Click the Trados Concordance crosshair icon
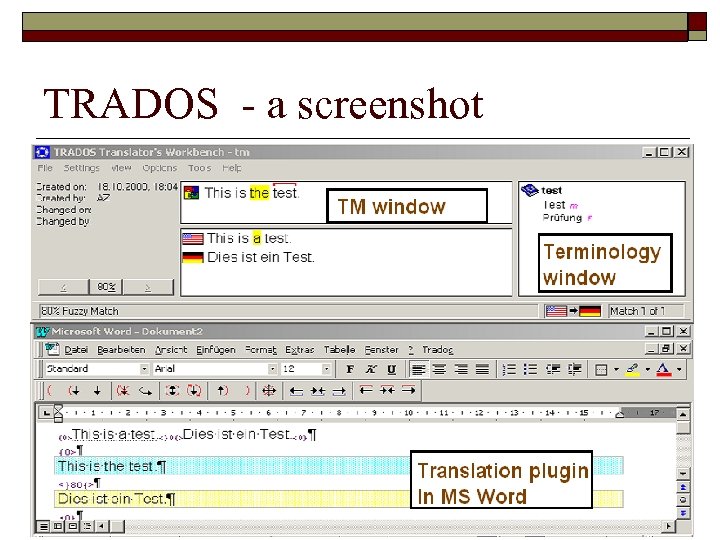720x540 pixels. [269, 391]
